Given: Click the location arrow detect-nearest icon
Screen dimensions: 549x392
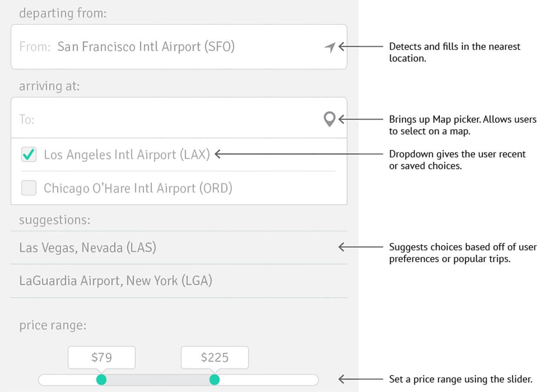Looking at the screenshot, I should (330, 47).
